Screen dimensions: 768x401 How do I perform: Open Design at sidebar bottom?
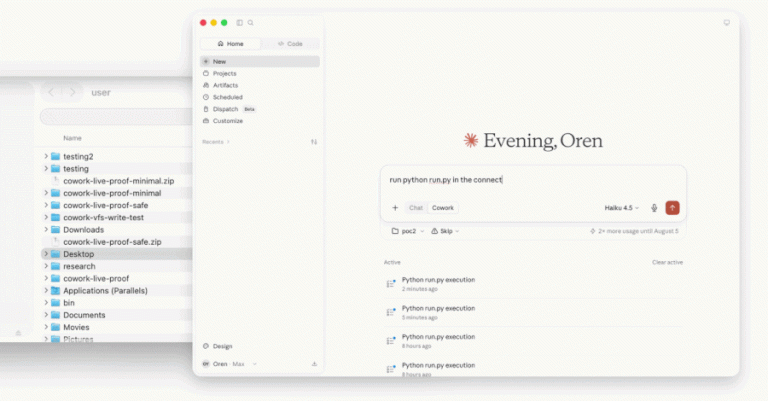pos(217,346)
